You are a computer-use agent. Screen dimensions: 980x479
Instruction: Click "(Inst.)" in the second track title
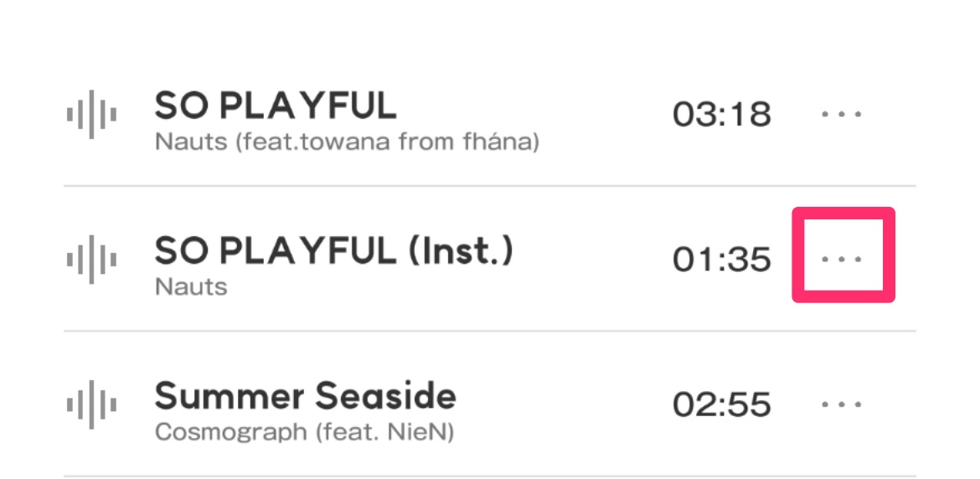461,250
